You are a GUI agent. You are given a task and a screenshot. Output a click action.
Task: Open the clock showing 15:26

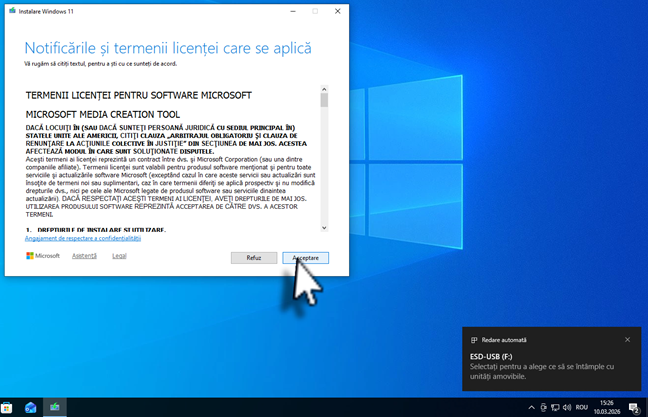607,407
